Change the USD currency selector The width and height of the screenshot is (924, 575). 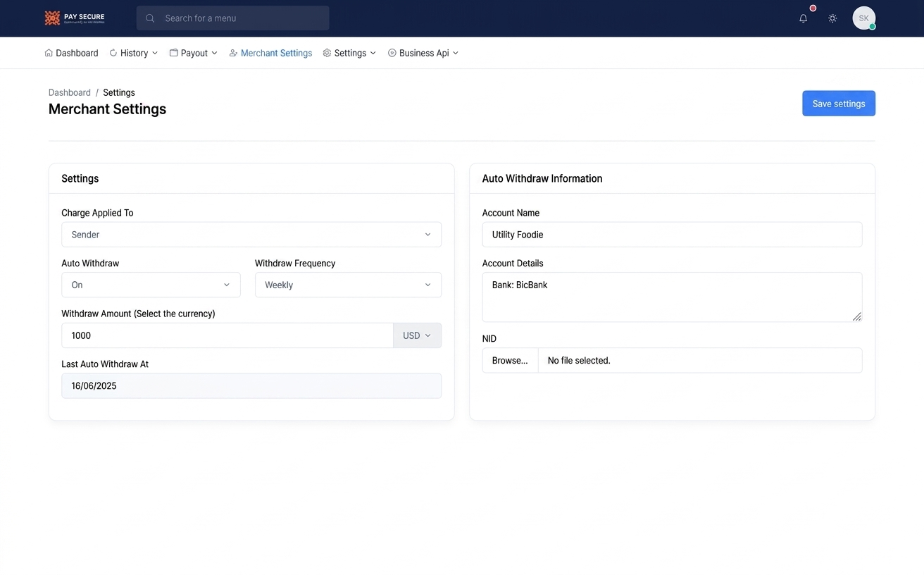pos(417,335)
